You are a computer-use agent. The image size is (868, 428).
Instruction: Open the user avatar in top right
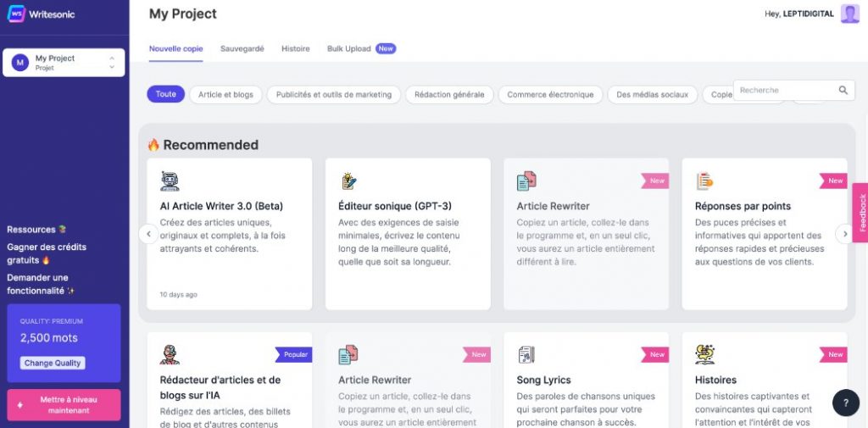[x=849, y=14]
